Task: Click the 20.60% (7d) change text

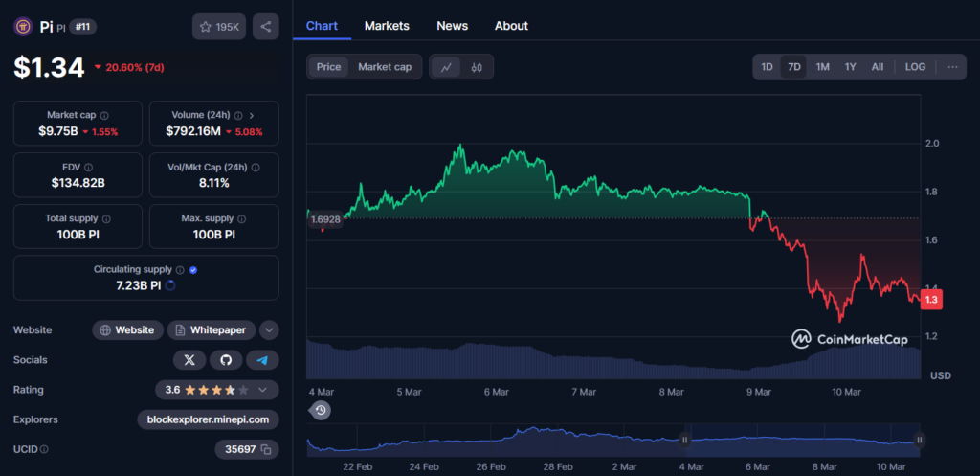Action: point(135,68)
